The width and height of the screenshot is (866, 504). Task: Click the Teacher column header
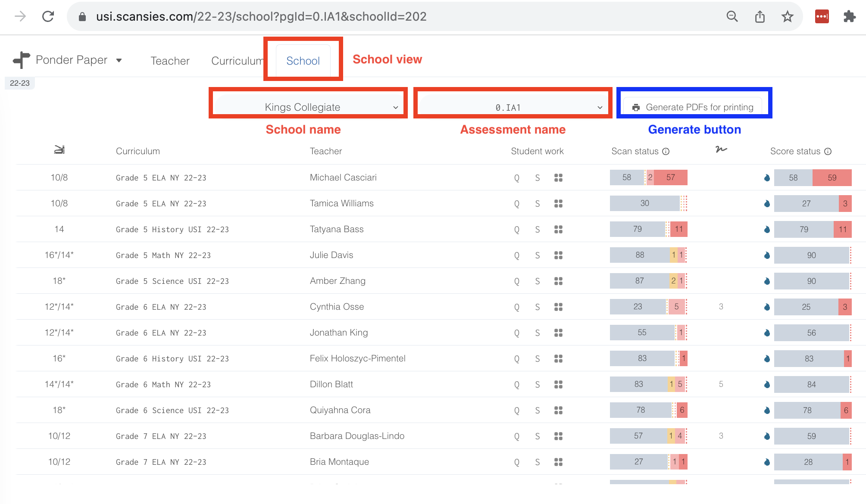pos(326,151)
